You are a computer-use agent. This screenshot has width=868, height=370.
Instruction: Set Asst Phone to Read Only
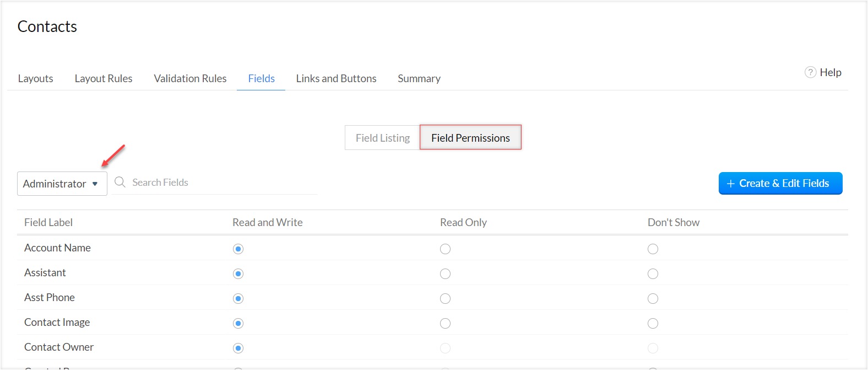(445, 299)
